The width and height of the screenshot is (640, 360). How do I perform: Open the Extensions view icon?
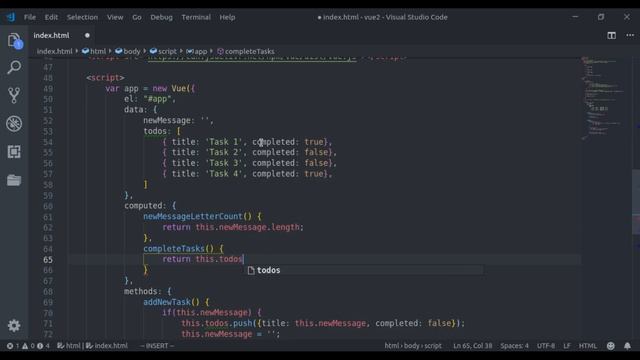14,152
